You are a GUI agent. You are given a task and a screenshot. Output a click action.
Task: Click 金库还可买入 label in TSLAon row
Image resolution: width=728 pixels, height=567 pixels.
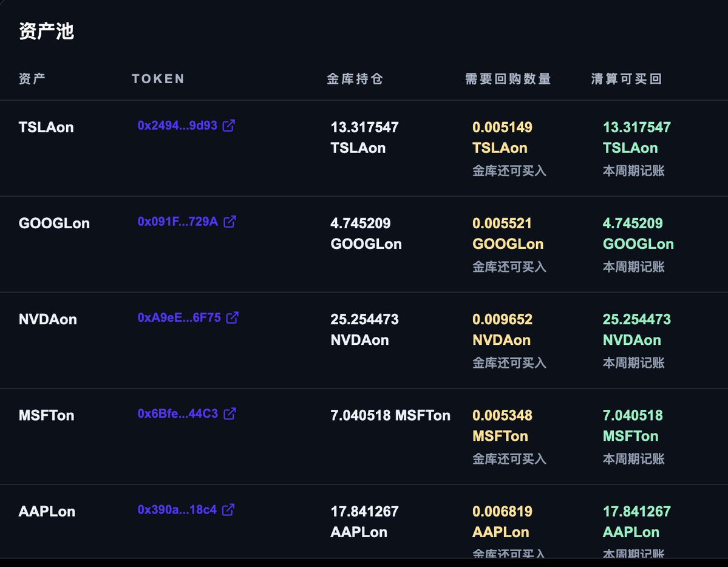point(509,171)
